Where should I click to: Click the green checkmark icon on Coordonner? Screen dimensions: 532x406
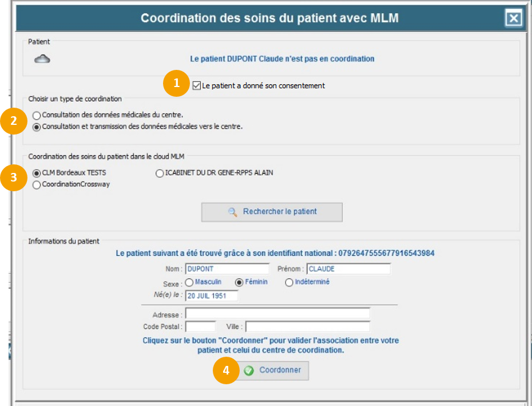[249, 370]
